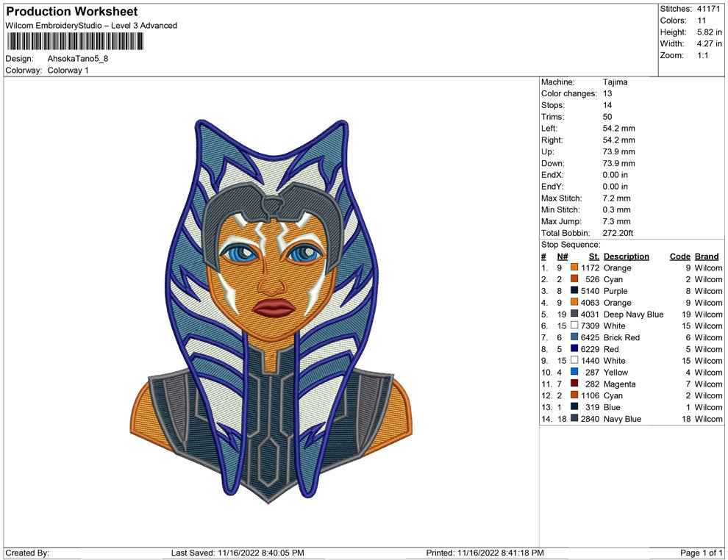This screenshot has height=560, width=728.
Task: Select the Up: label
Action: click(x=547, y=151)
